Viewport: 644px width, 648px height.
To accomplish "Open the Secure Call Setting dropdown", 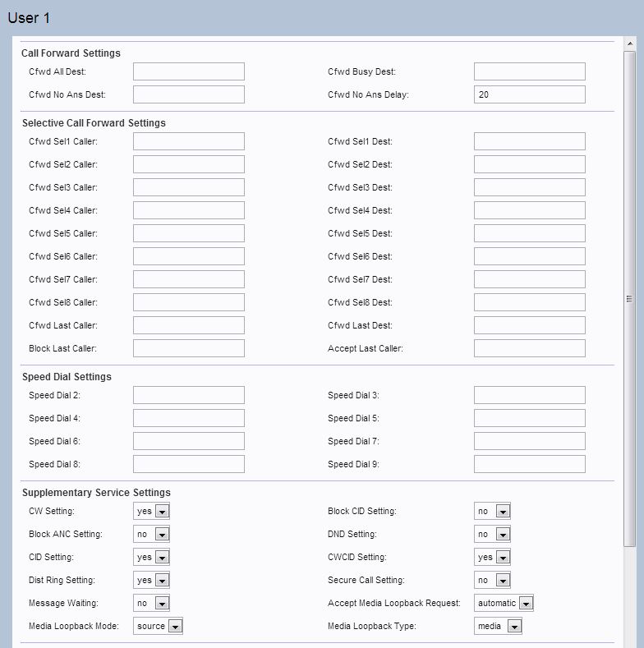I will point(492,580).
